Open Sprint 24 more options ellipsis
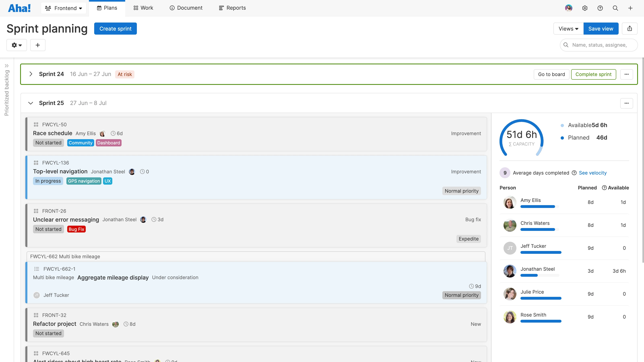The image size is (644, 362). pos(626,74)
